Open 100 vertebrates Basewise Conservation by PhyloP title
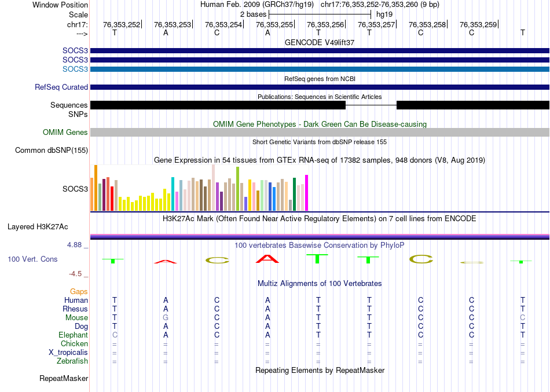The width and height of the screenshot is (550, 392). coord(320,246)
